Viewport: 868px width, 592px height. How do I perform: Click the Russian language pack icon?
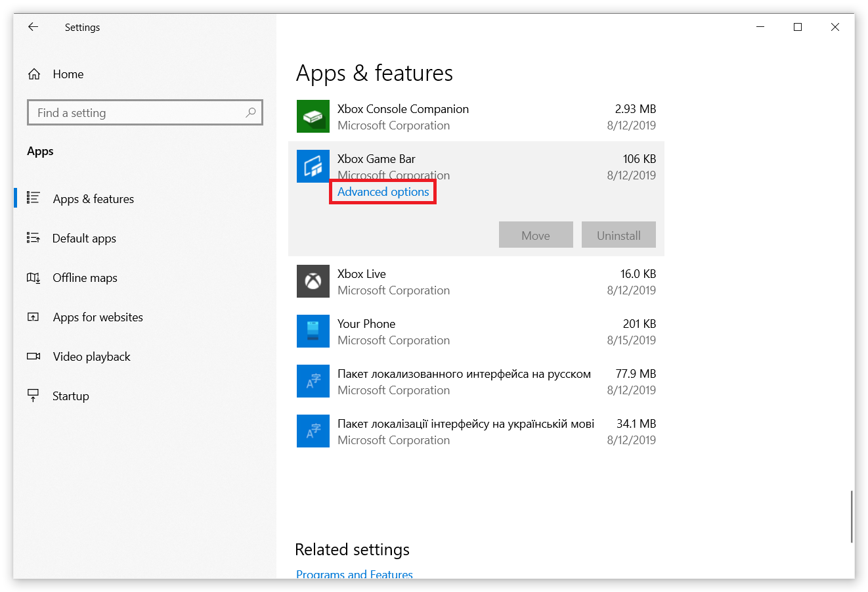(313, 381)
